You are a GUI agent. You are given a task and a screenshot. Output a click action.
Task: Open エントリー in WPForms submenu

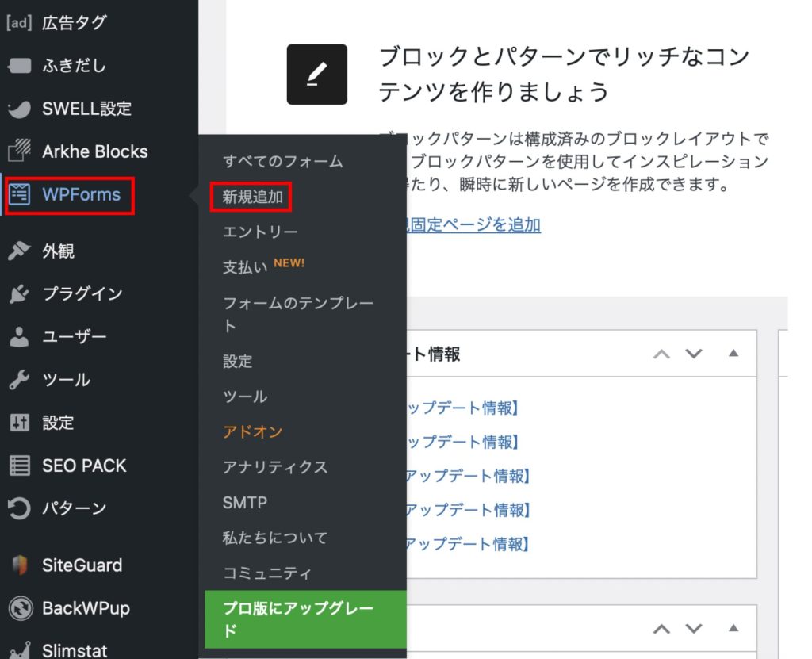(x=260, y=232)
